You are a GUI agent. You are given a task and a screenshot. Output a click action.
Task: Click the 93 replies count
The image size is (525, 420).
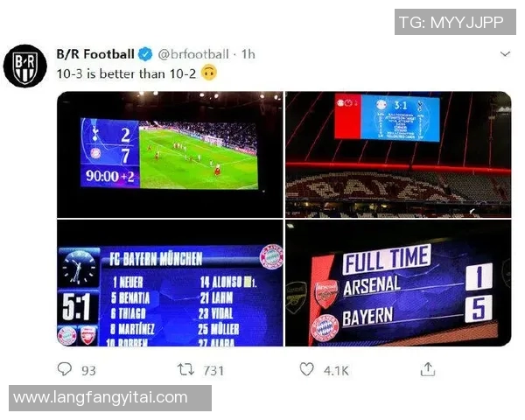[x=88, y=371]
